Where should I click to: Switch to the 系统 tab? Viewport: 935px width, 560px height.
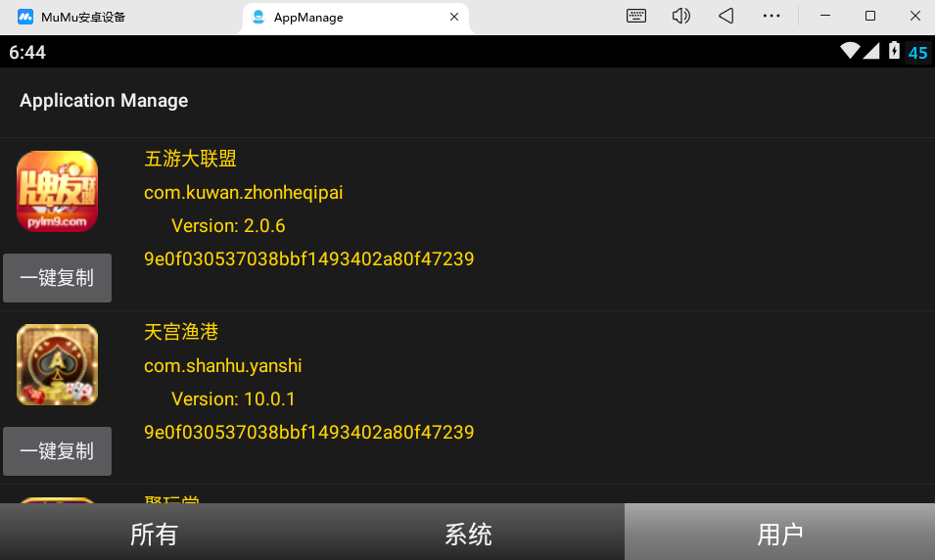tap(468, 534)
